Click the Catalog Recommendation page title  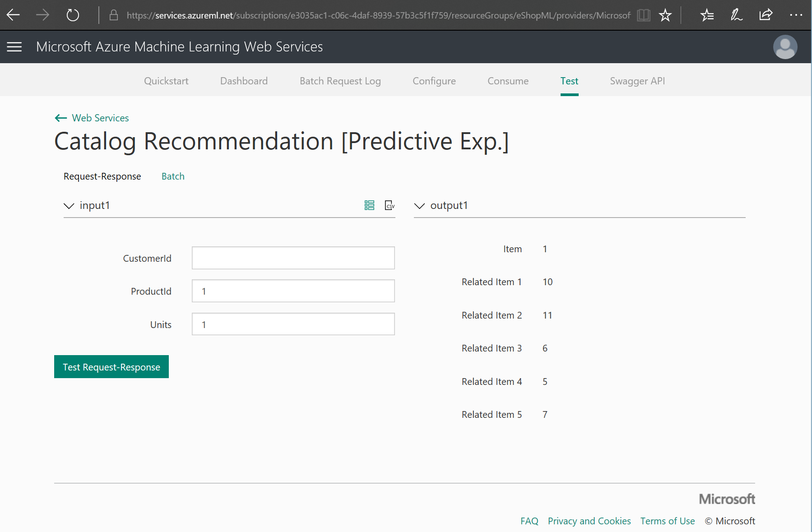point(282,142)
